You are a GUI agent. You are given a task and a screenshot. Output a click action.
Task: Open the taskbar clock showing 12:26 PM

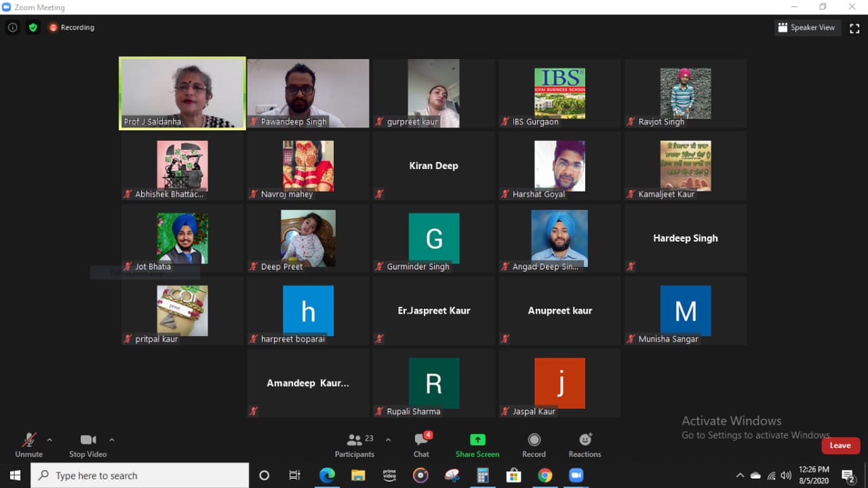[x=814, y=475]
